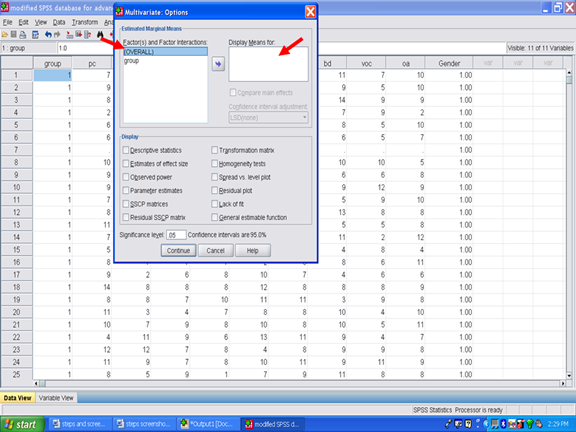This screenshot has width=576, height=432.
Task: Click the Significance level input field
Action: coord(176,235)
